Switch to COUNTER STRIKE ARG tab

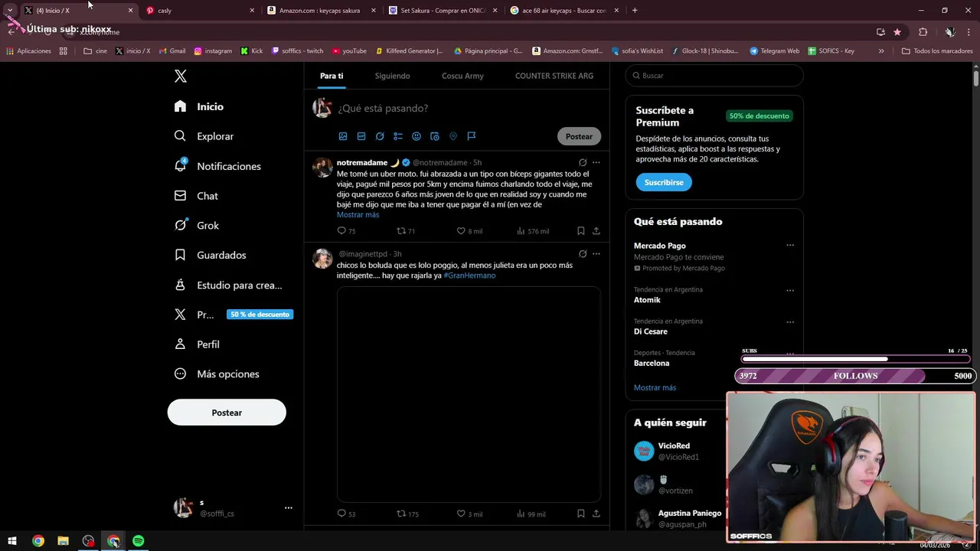pyautogui.click(x=554, y=76)
